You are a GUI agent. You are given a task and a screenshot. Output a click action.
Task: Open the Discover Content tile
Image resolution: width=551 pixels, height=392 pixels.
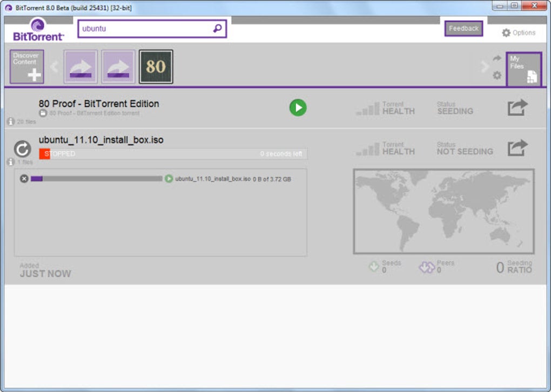(x=26, y=66)
